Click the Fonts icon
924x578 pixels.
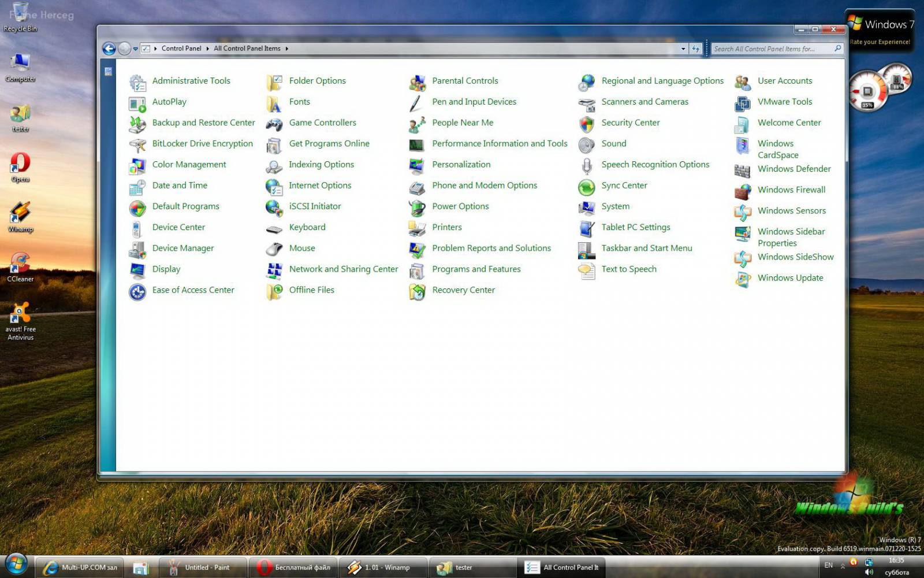point(274,104)
